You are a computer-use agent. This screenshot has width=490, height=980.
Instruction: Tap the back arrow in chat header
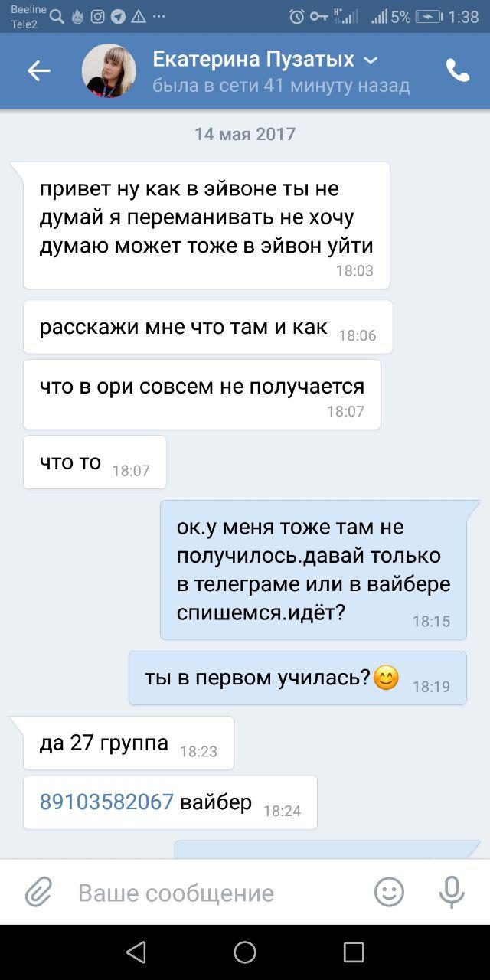[x=39, y=71]
